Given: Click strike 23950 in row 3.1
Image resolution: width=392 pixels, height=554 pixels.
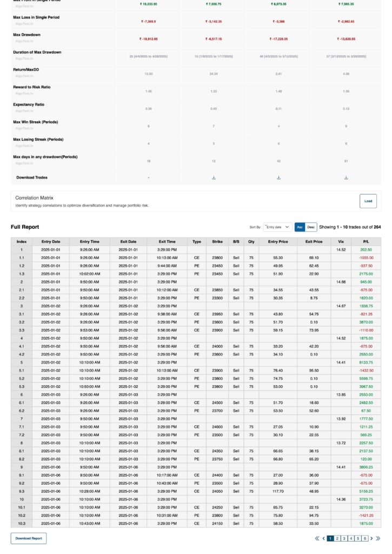Looking at the screenshot, I should (x=217, y=314).
